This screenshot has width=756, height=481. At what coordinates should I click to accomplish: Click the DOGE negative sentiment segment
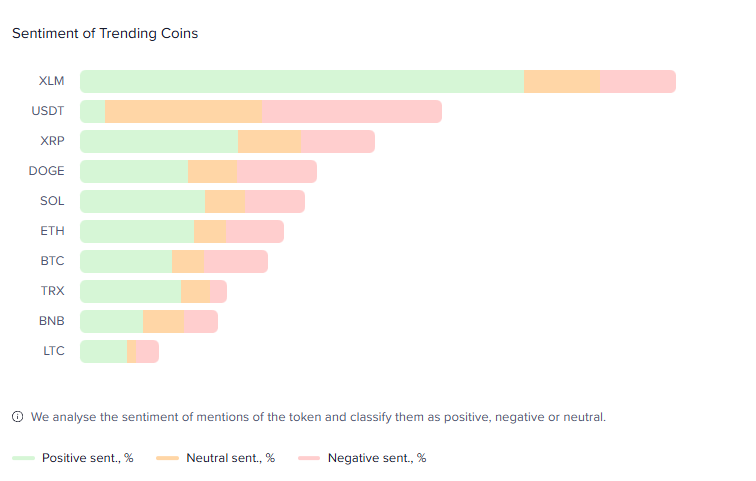276,172
